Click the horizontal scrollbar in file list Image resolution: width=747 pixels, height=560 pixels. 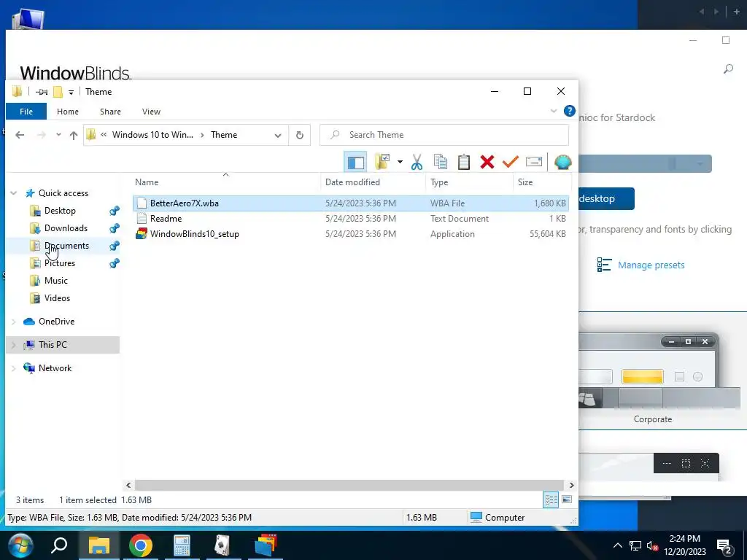point(349,485)
